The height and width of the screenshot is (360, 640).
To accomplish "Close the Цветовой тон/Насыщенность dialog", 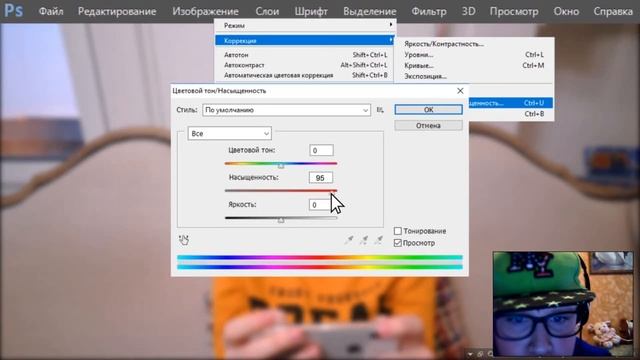I will [460, 91].
